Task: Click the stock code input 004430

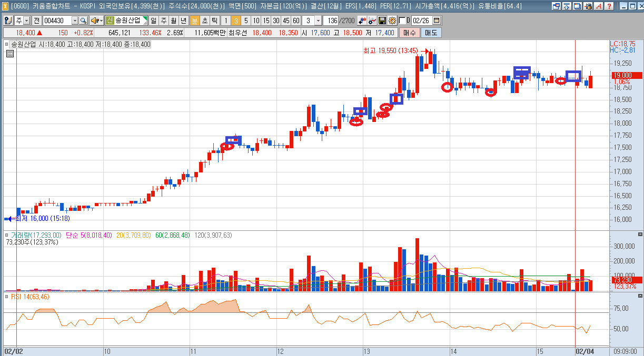Action: [x=57, y=21]
